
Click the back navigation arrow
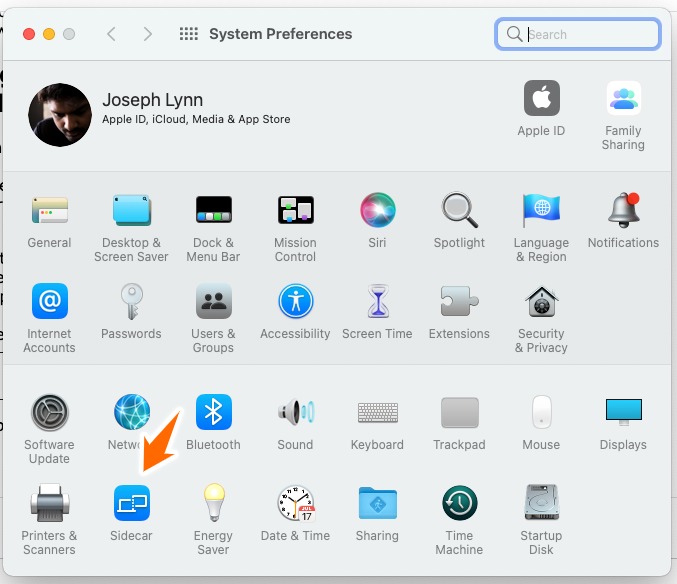(x=111, y=34)
